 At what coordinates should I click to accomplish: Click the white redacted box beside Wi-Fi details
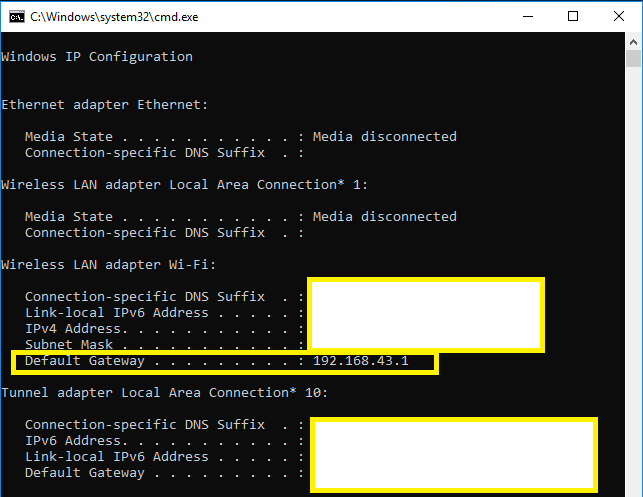pos(425,314)
